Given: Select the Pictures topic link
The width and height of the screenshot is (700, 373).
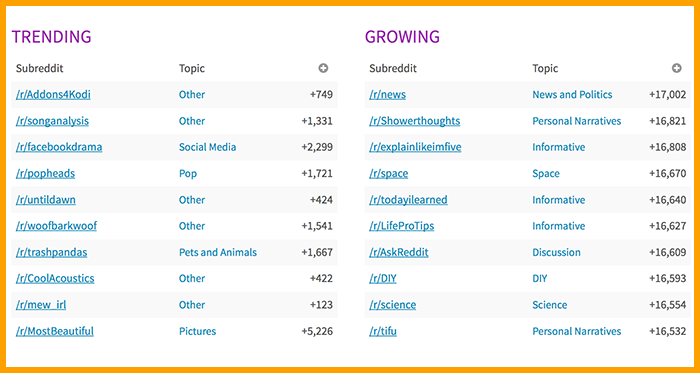Looking at the screenshot, I should (x=197, y=332).
